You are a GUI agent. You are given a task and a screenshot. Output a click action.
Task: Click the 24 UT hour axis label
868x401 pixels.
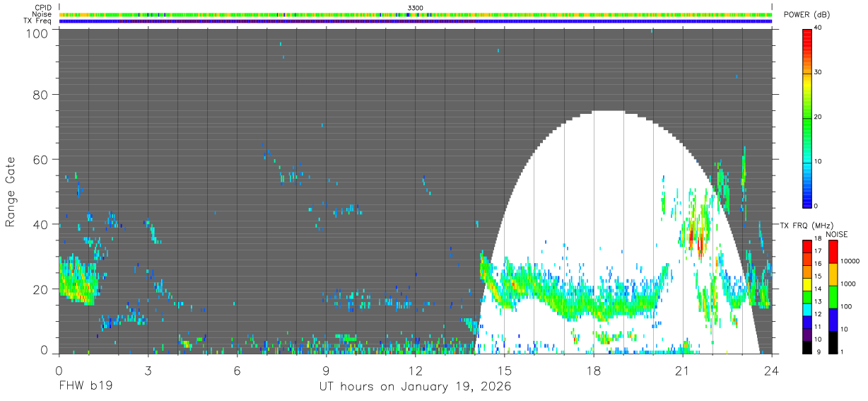[x=772, y=370]
